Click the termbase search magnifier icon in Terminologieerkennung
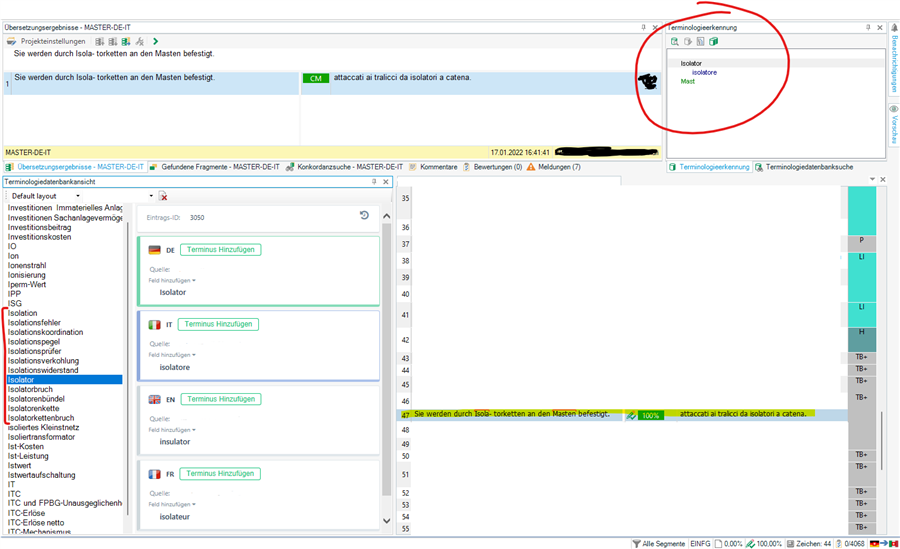This screenshot has height=549, width=900. point(674,41)
